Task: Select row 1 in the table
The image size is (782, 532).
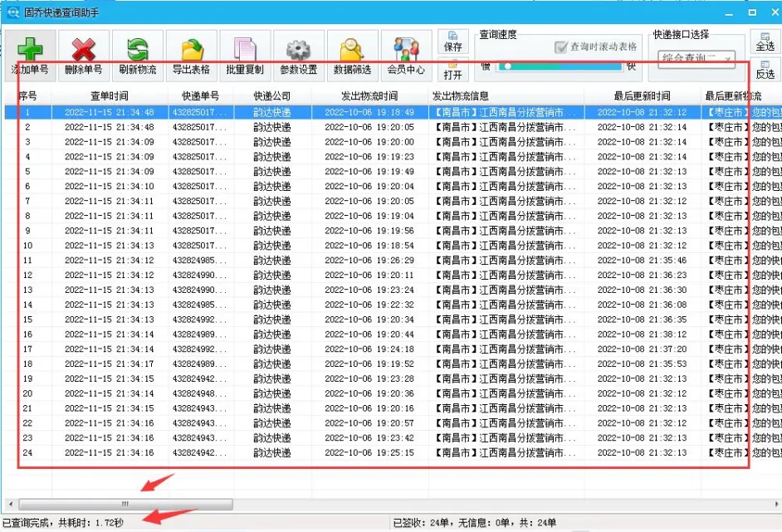Action: (393, 112)
